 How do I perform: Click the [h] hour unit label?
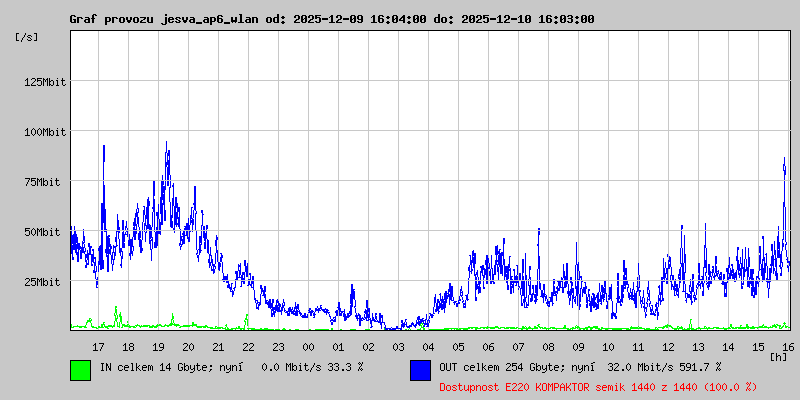pyautogui.click(x=778, y=357)
